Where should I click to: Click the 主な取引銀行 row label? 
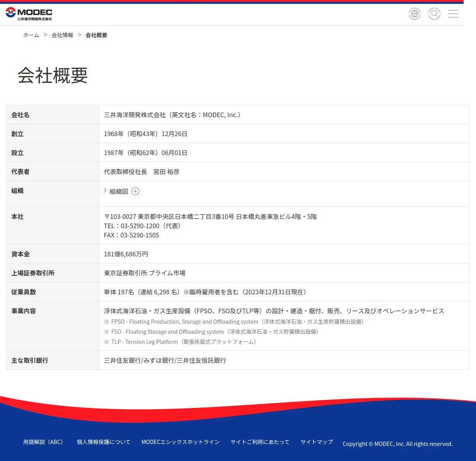(30, 360)
